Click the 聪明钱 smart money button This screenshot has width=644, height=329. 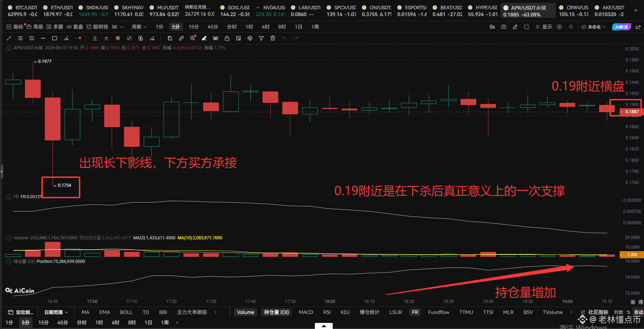pyautogui.click(x=97, y=27)
